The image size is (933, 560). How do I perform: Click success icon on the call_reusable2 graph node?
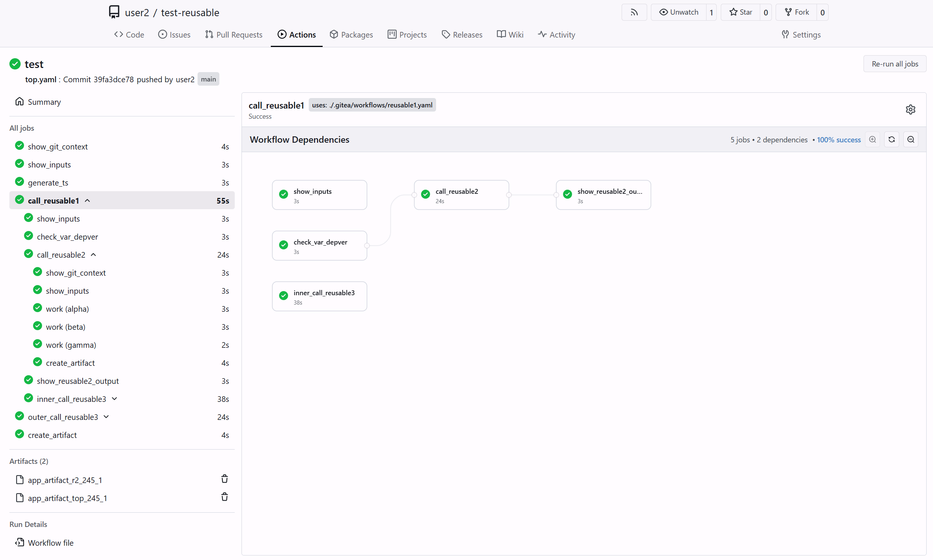pos(426,194)
